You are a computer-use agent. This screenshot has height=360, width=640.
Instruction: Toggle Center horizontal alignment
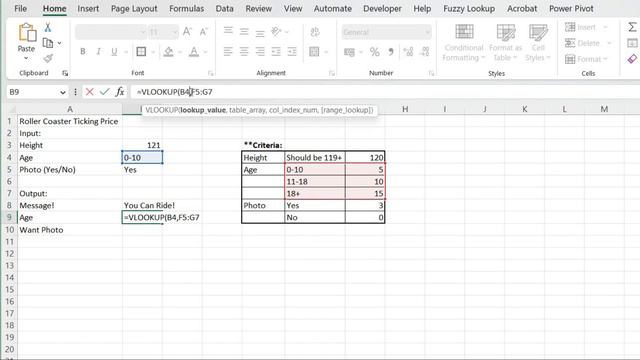click(244, 51)
